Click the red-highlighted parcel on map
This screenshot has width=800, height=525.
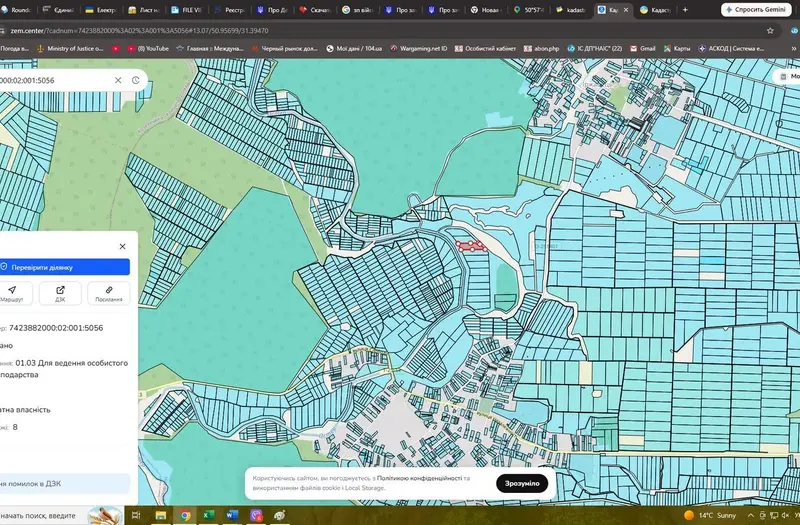pyautogui.click(x=471, y=246)
